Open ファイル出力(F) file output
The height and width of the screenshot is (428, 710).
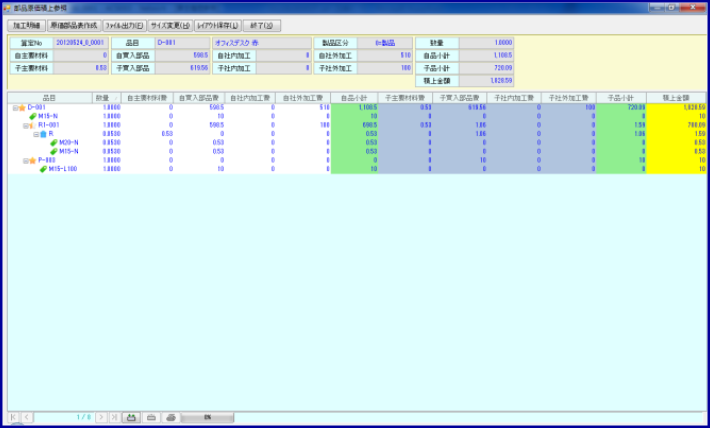pyautogui.click(x=125, y=25)
